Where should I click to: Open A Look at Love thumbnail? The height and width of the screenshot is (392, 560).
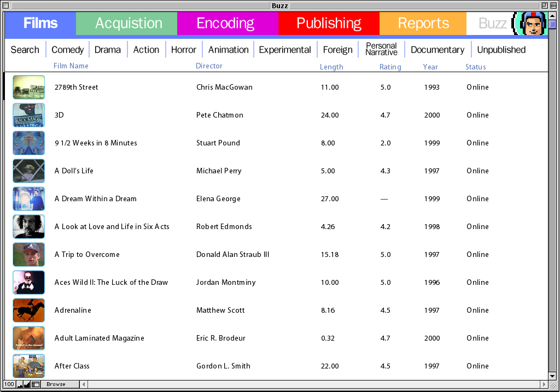point(29,226)
